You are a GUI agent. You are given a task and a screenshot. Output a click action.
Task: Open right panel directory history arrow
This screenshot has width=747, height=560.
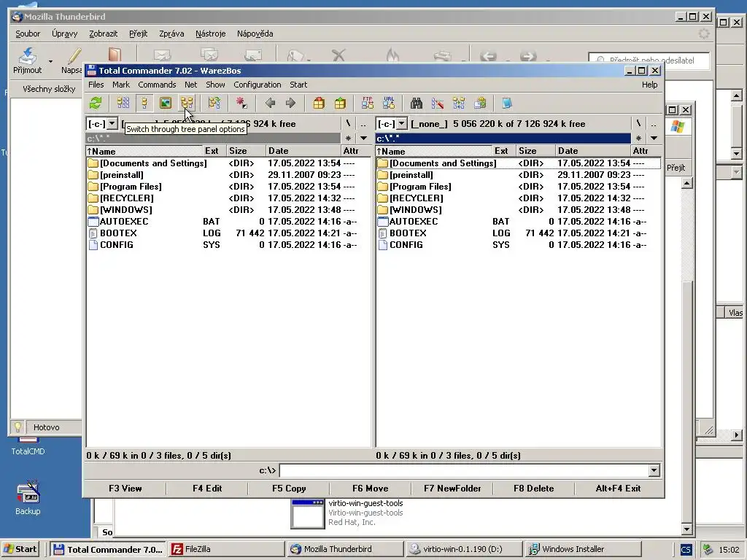pyautogui.click(x=654, y=139)
